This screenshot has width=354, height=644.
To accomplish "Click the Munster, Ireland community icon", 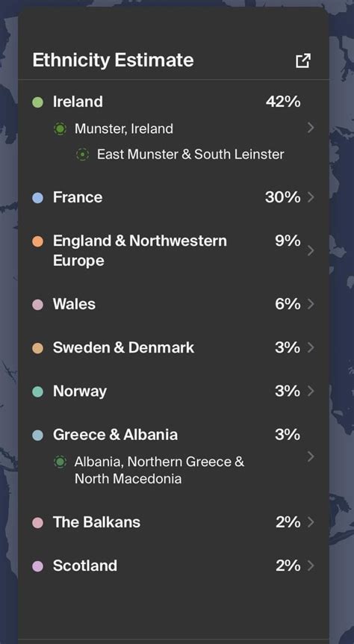I will (60, 129).
